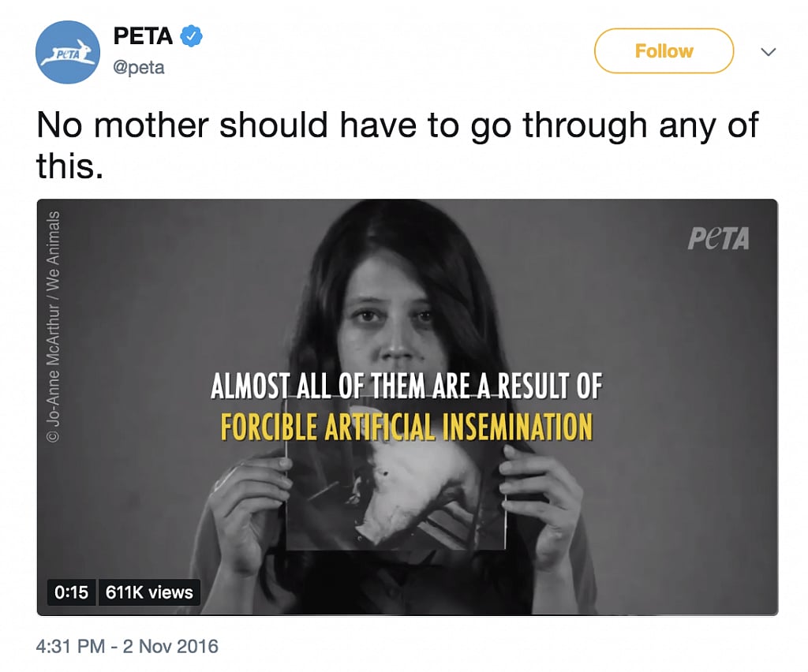Open the PETA display name link
Image resolution: width=808 pixels, height=672 pixels.
pyautogui.click(x=143, y=35)
